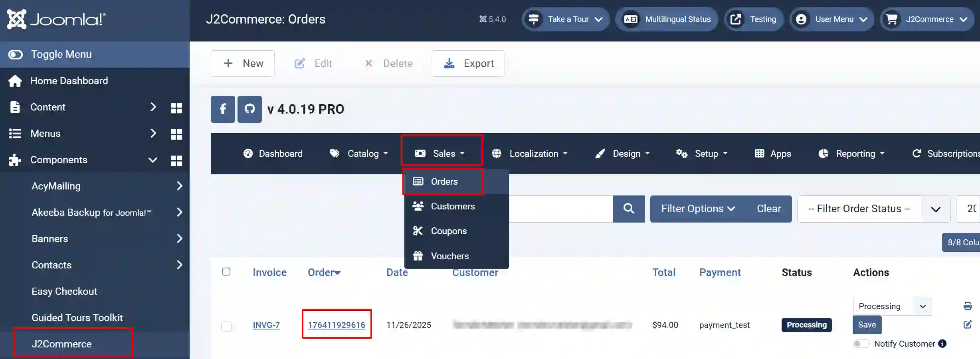This screenshot has width=980, height=359.
Task: Click inside the order search field
Action: (560, 209)
